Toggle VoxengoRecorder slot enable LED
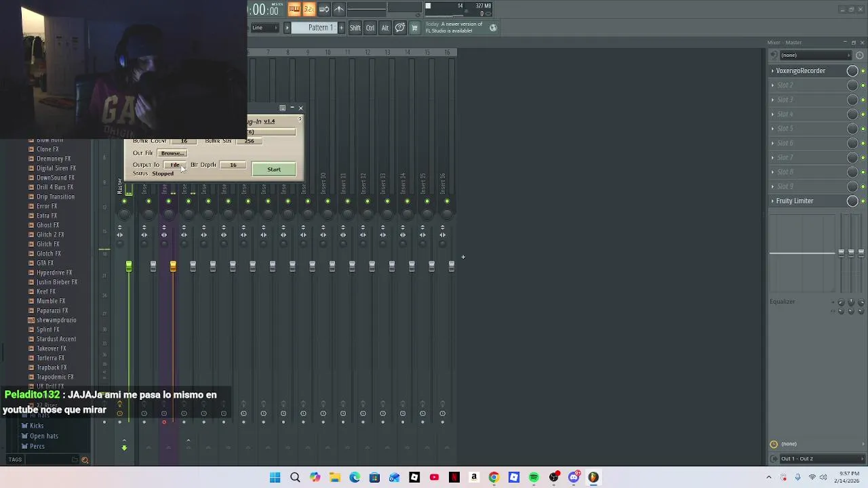The image size is (868, 488). tap(863, 71)
